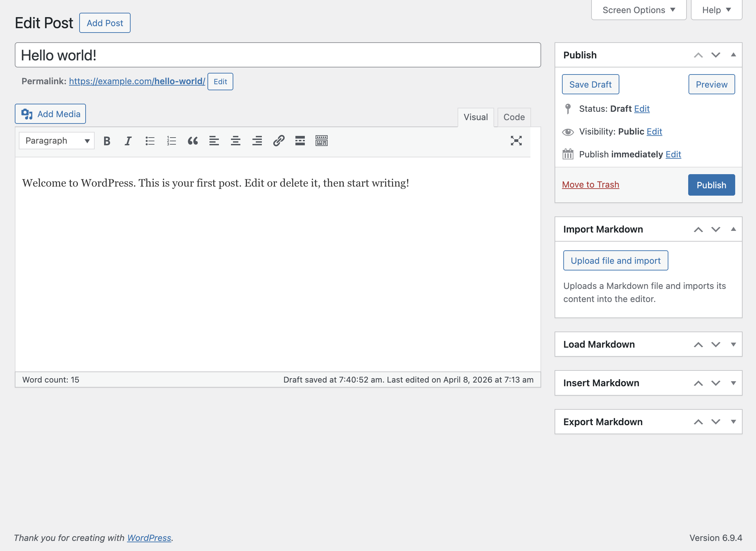This screenshot has height=551, width=756.
Task: Switch to the Code editing tab
Action: click(514, 117)
